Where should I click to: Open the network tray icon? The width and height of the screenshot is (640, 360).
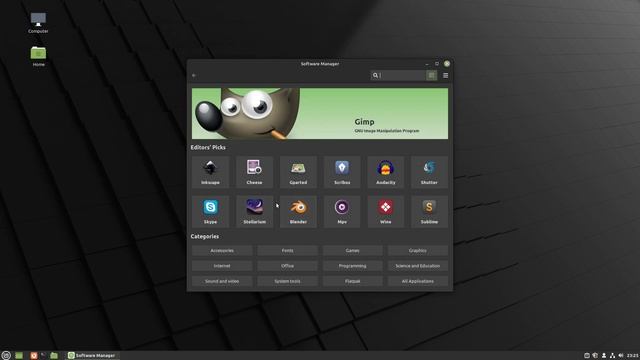coord(612,356)
